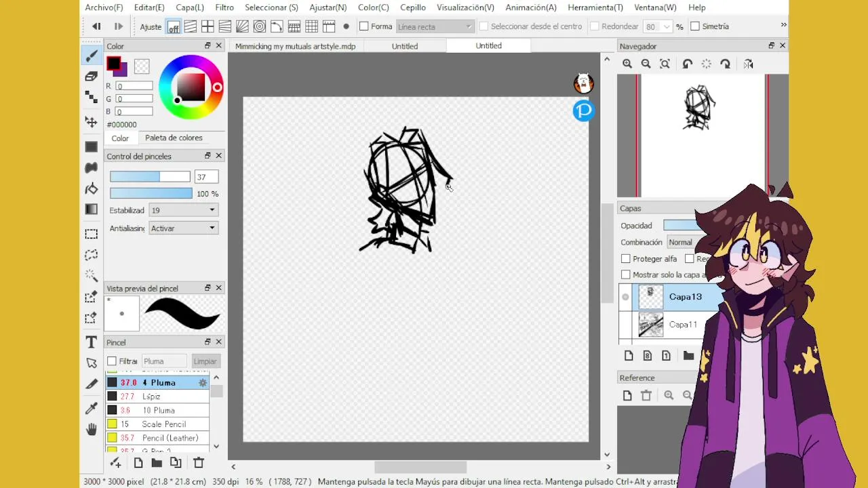Adjust the brush size slider
Screen dimensions: 868x488
tap(150, 177)
